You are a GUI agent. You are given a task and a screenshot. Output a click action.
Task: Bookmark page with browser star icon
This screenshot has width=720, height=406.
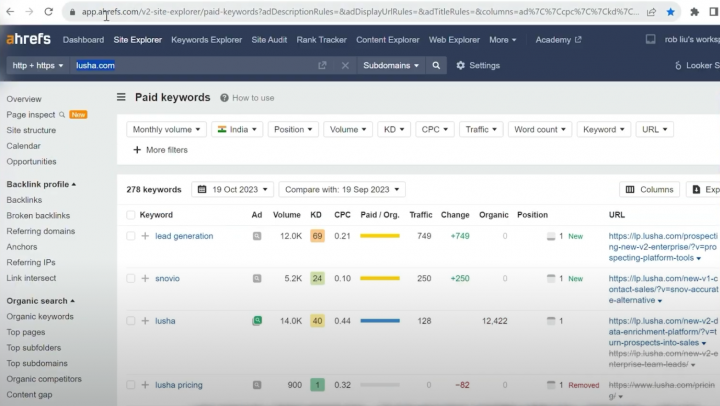click(x=670, y=12)
